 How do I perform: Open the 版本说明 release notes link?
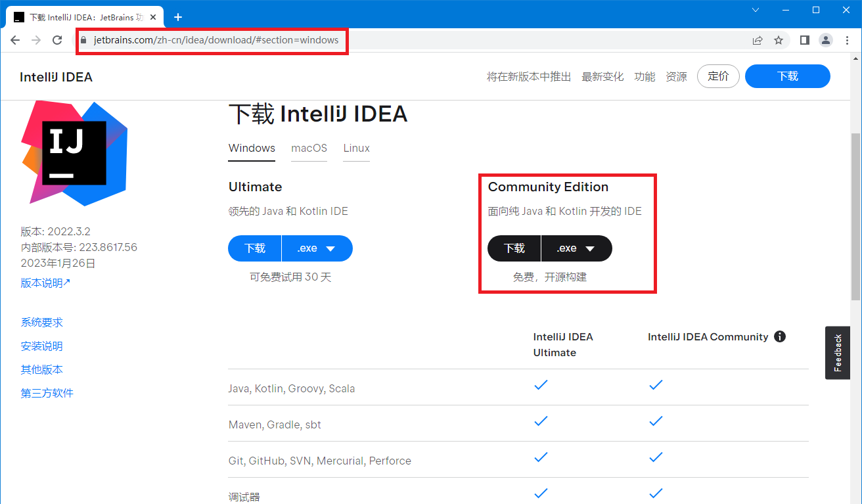tap(45, 283)
